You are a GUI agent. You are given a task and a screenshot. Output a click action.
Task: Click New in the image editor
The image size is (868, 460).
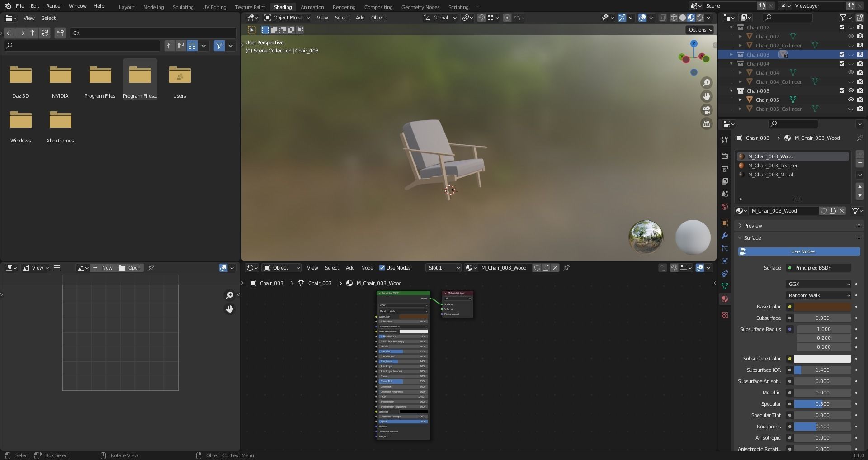(103, 268)
